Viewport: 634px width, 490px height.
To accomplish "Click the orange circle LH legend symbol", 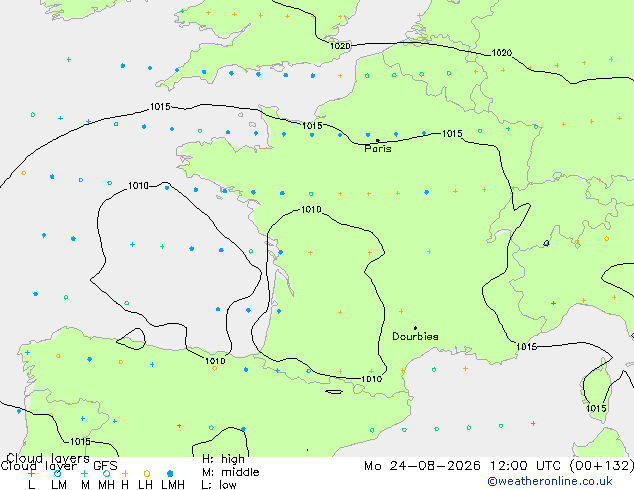I will click(147, 473).
